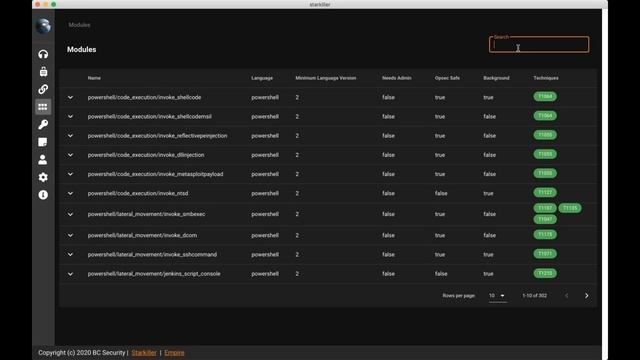The height and width of the screenshot is (360, 640).
Task: Click technique tag on invoke_shellcodemsil row
Action: point(545,116)
